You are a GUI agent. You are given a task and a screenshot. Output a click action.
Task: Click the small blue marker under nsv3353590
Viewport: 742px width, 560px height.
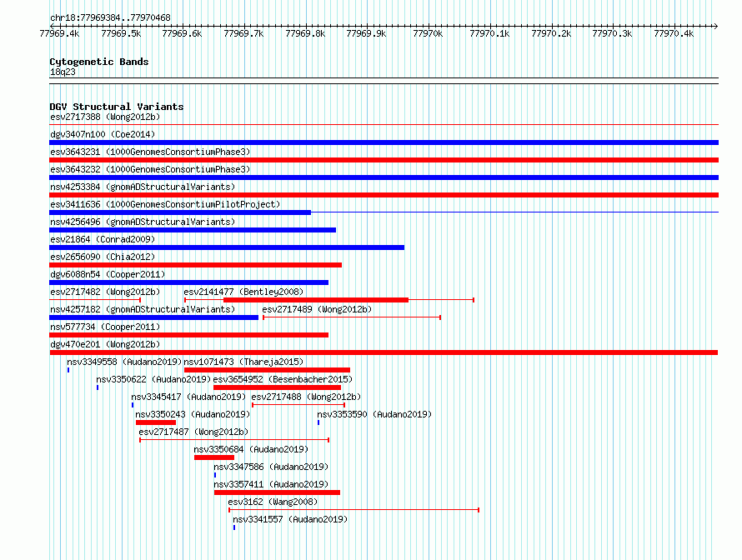(x=318, y=422)
